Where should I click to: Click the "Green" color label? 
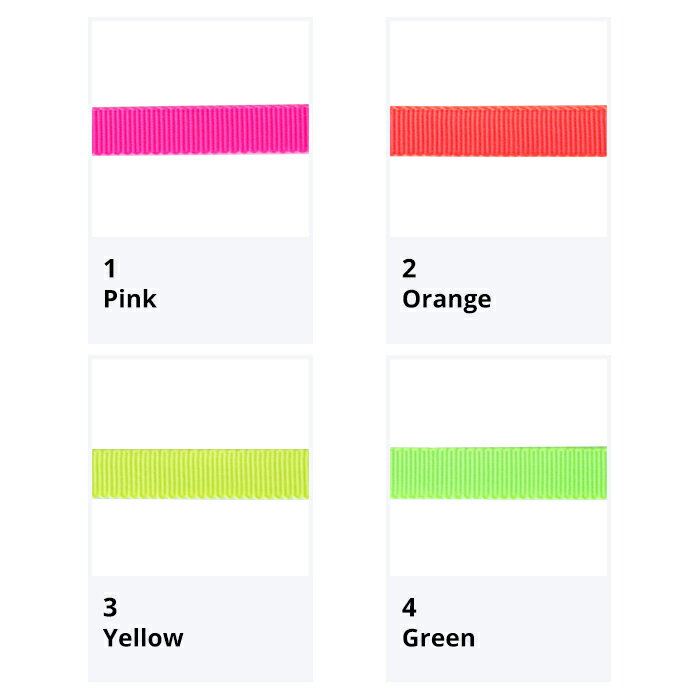pyautogui.click(x=438, y=638)
